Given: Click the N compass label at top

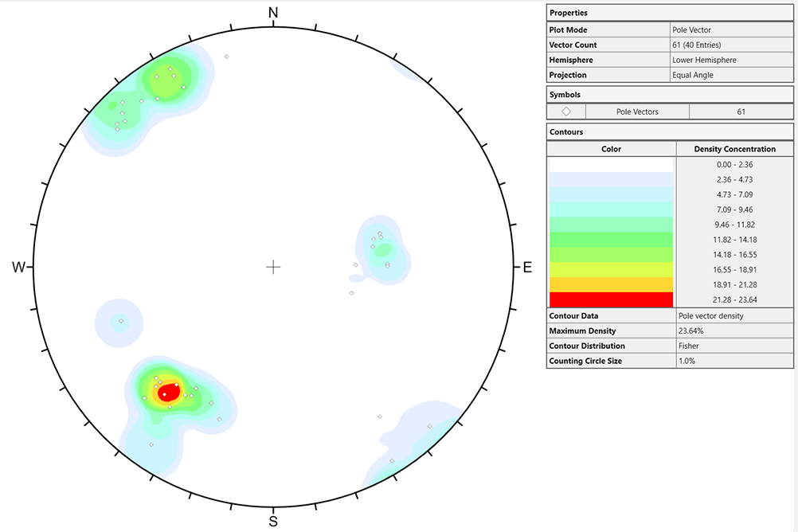Looking at the screenshot, I should [273, 12].
